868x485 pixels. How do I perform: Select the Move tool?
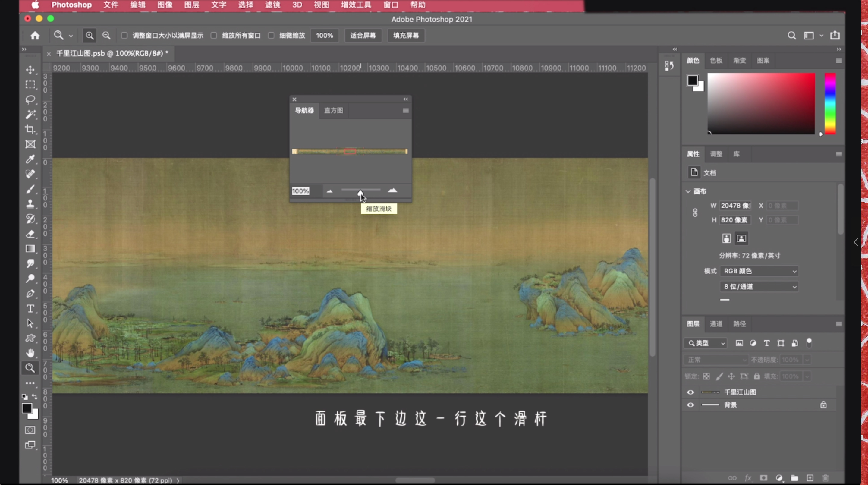30,70
